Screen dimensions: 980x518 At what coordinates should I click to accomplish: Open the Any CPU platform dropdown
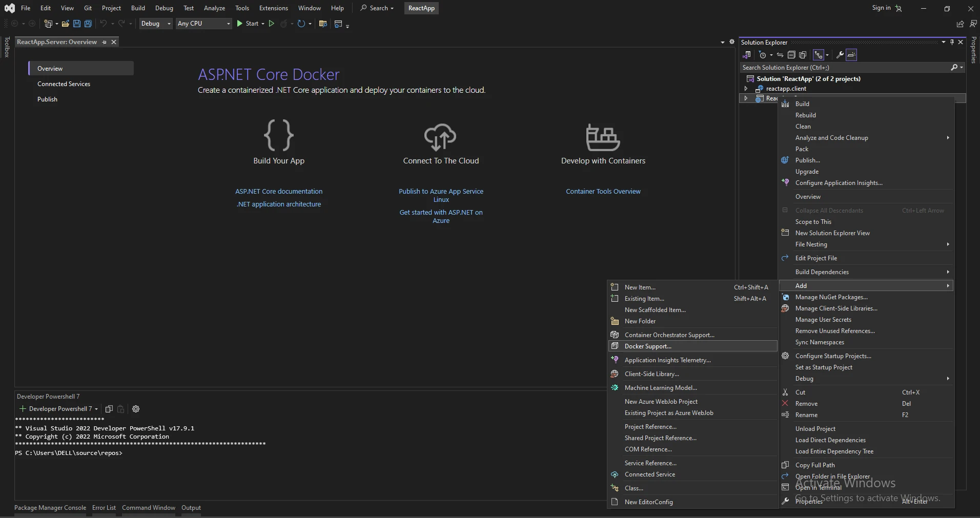(x=203, y=24)
